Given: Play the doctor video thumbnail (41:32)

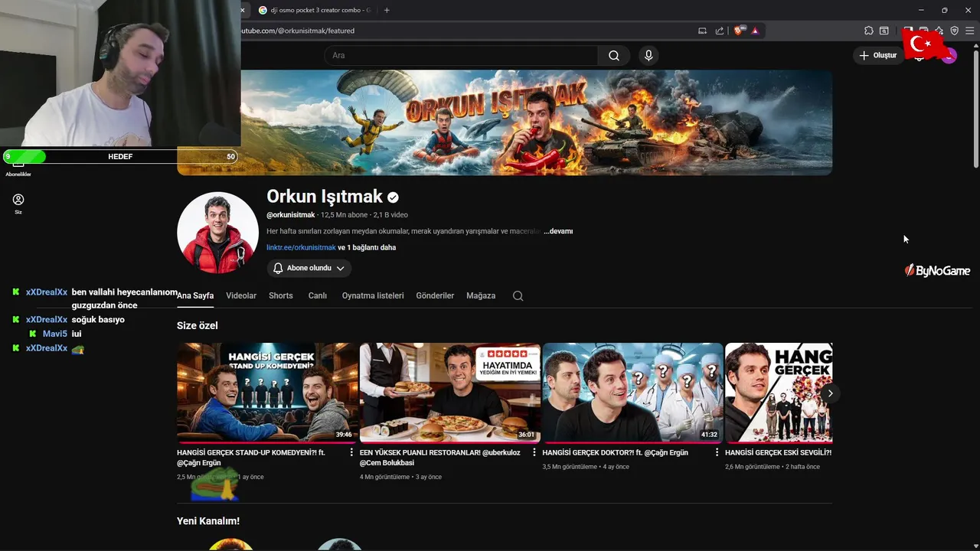Looking at the screenshot, I should pos(632,393).
